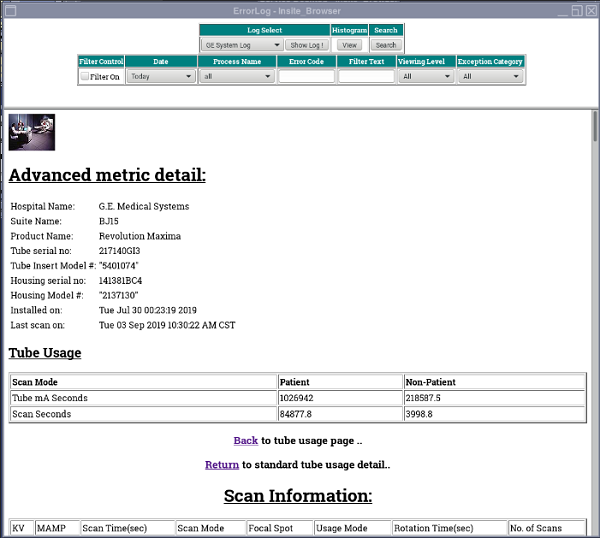Open the Process Name dropdown

point(236,76)
